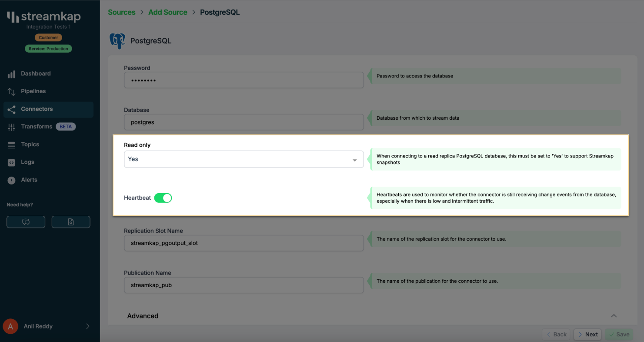Click the Integration Tests 1 label
This screenshot has height=342, width=644.
[48, 27]
